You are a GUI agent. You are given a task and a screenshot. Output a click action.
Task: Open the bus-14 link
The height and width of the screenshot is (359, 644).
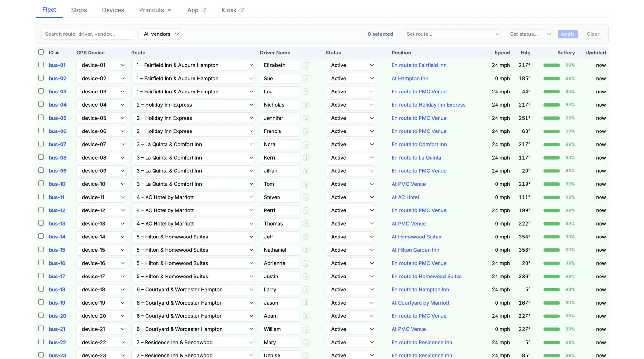[57, 237]
